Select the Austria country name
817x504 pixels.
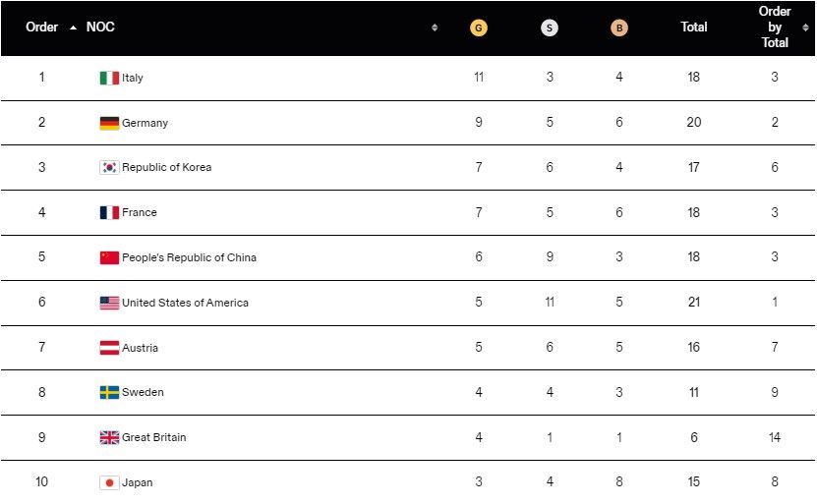(x=140, y=348)
